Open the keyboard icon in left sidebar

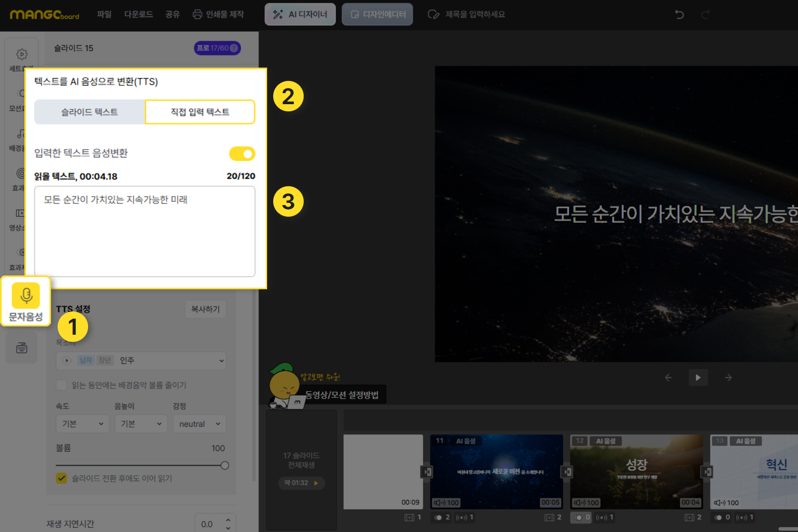22,348
